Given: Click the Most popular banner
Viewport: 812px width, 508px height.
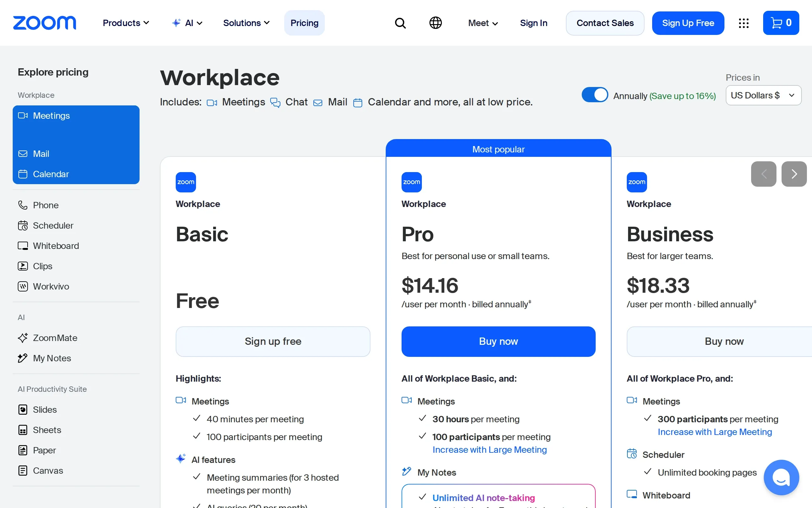Looking at the screenshot, I should (498, 149).
